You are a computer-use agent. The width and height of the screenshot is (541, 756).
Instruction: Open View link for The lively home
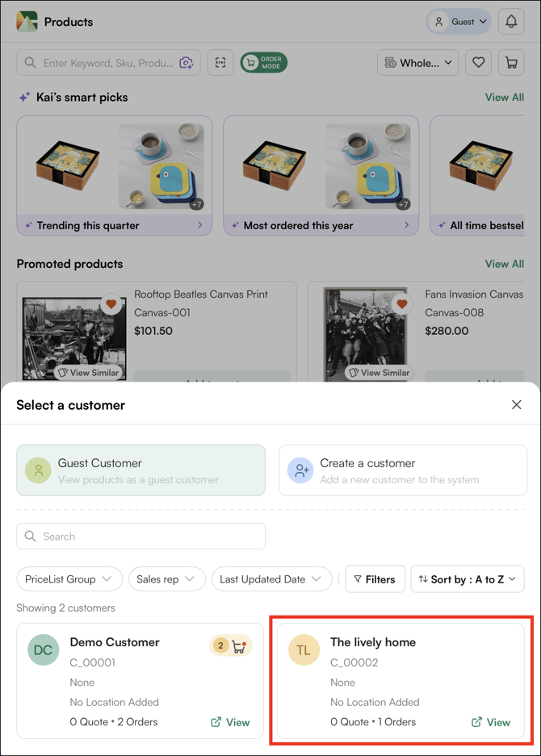491,722
